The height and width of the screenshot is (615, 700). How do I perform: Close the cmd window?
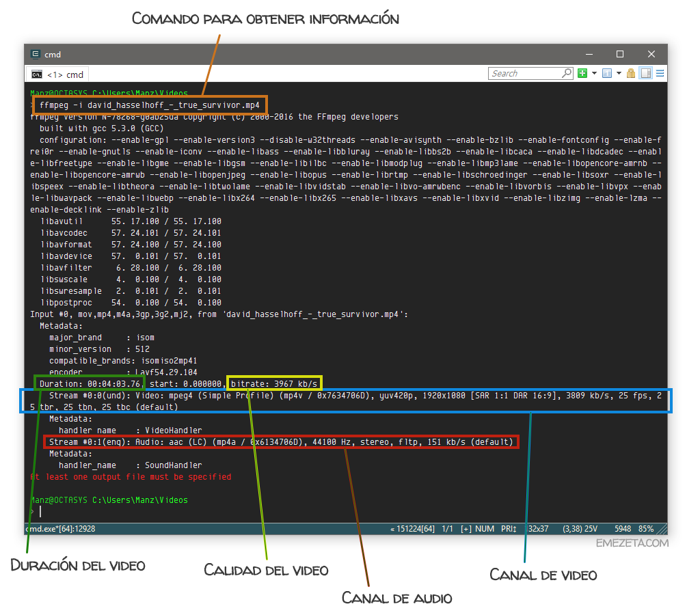pyautogui.click(x=651, y=54)
